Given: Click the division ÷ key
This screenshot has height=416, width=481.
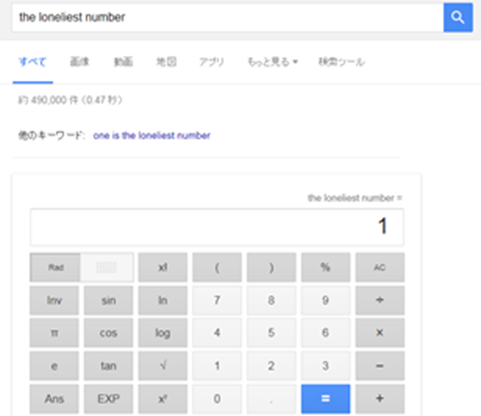Looking at the screenshot, I should click(x=380, y=300).
